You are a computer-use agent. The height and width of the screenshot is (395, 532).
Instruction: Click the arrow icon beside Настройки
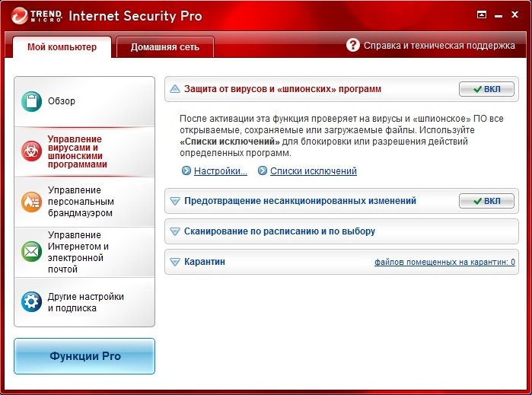[x=186, y=171]
